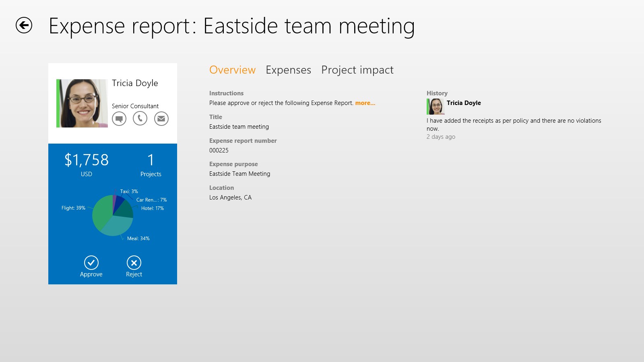Select the green Flight pie slice
The width and height of the screenshot is (644, 362).
tap(101, 211)
